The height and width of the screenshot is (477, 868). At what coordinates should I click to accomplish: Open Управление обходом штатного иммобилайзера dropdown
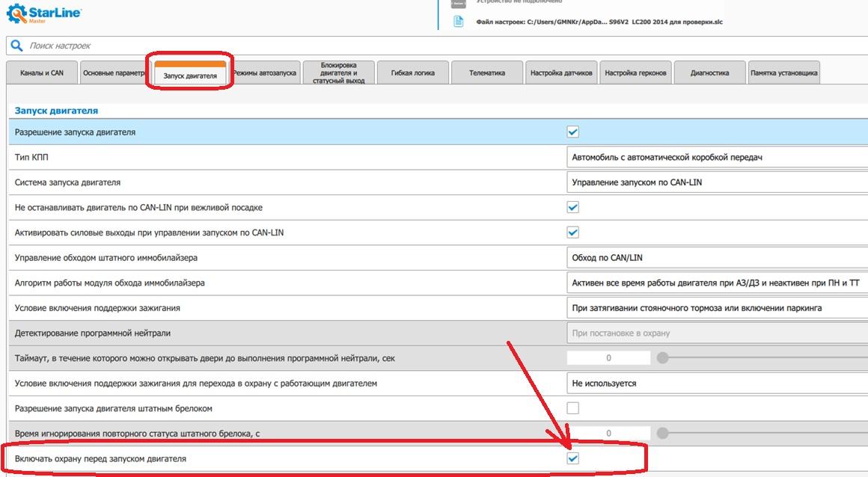point(716,258)
